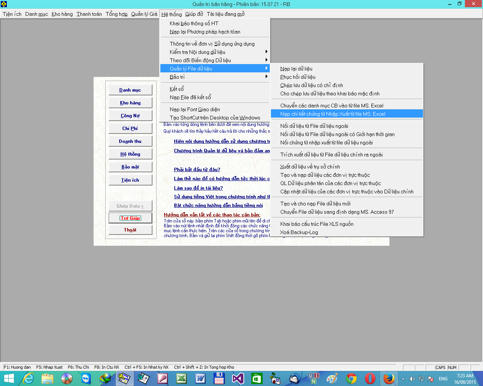Open the Đặt chức năng hướng dẫn bằng tiếng nói link
Image resolution: width=483 pixels, height=386 pixels.
coord(218,205)
